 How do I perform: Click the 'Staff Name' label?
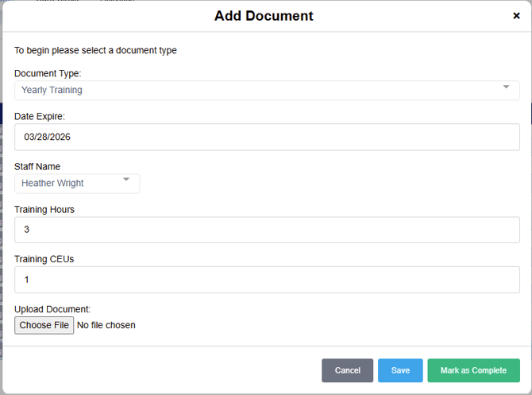click(37, 167)
